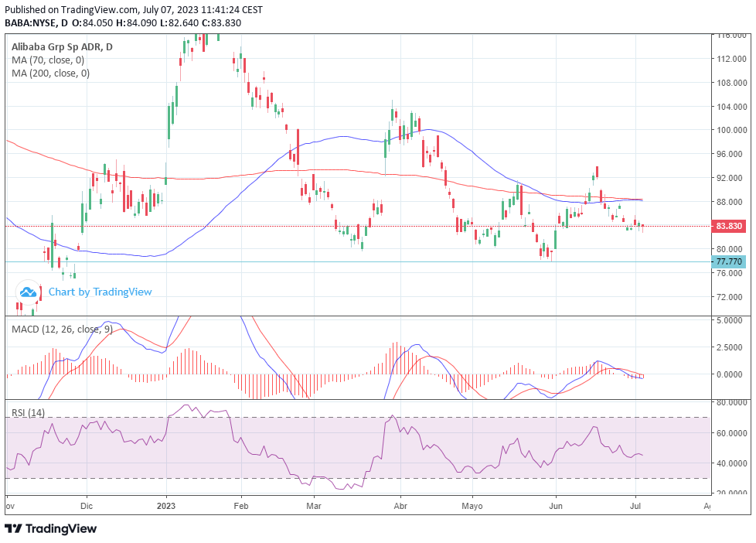
Task: Click the RSI (14) indicator label
Action: coord(28,413)
